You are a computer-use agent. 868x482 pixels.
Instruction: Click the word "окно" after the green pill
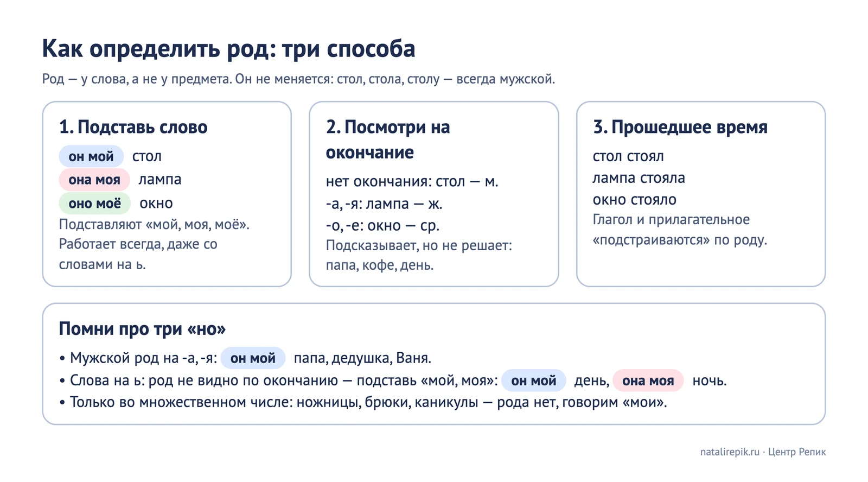[156, 204]
